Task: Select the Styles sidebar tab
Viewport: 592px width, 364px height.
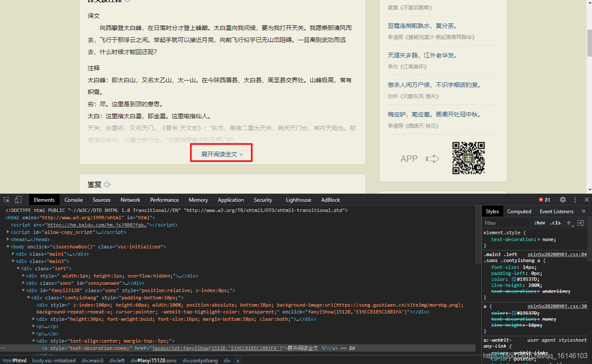Action: 492,211
